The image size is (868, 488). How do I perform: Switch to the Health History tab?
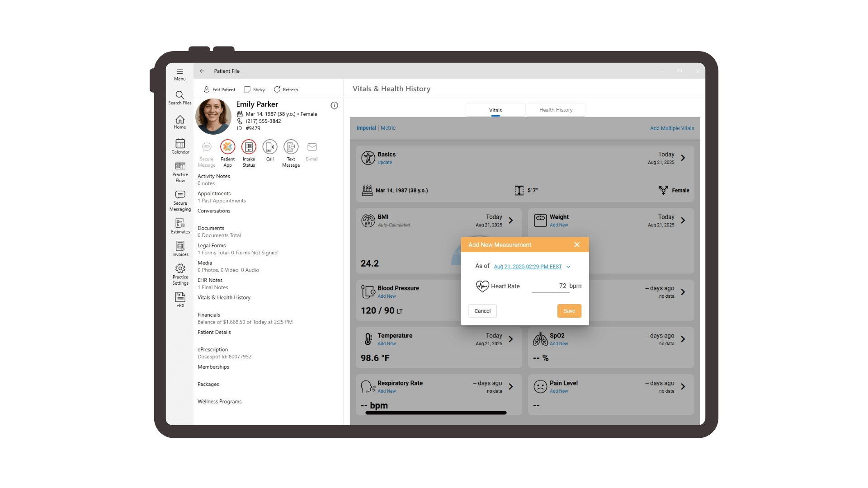(x=556, y=110)
